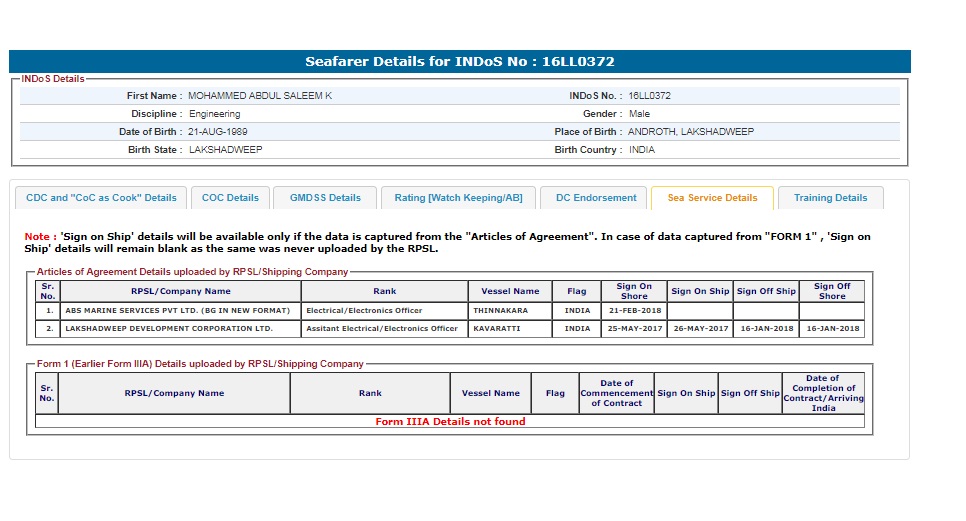Switch to the Training Details tab

click(x=830, y=198)
